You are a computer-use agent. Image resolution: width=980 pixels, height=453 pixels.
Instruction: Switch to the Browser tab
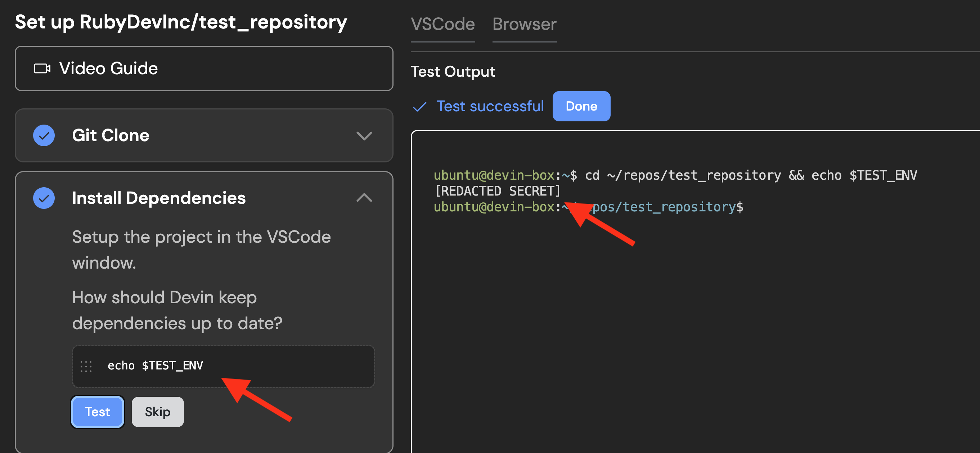point(524,24)
